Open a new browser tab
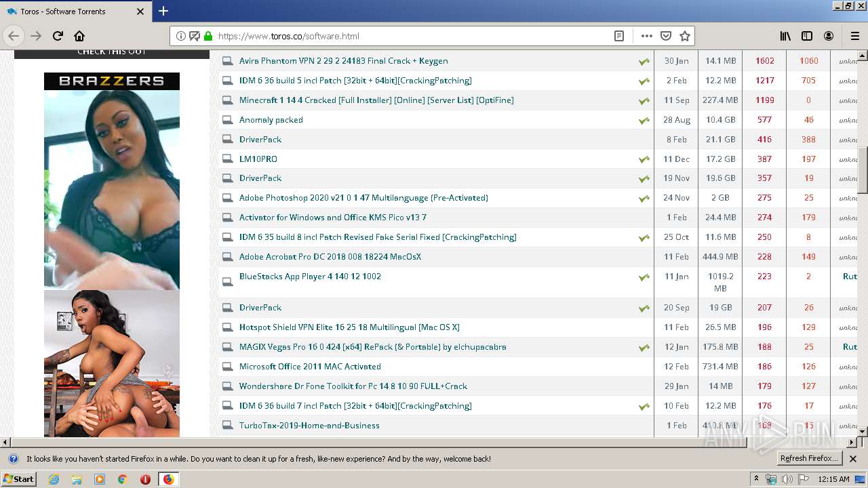The width and height of the screenshot is (868, 488). pyautogui.click(x=163, y=11)
